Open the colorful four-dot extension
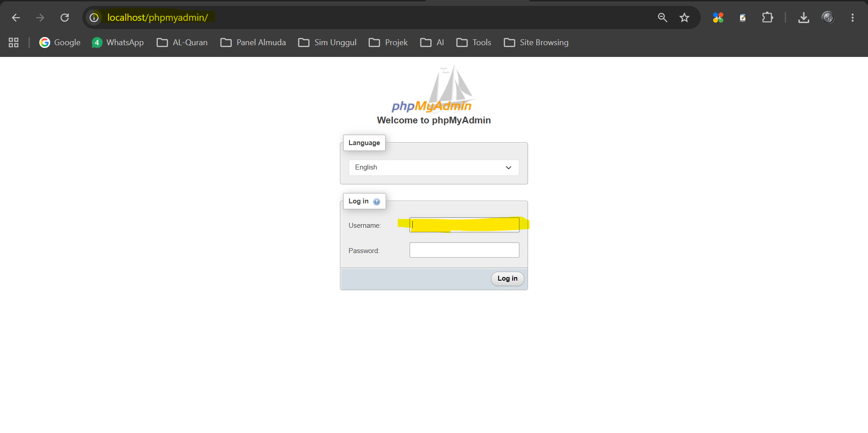 point(718,18)
